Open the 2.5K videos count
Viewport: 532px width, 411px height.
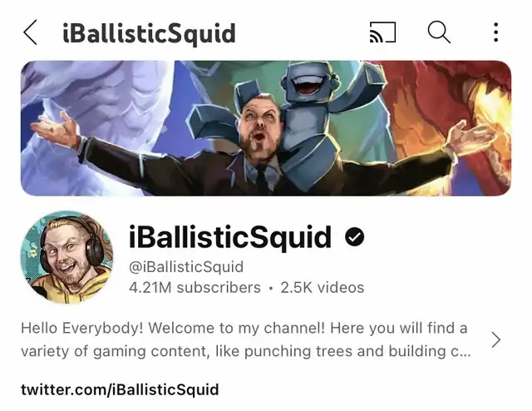pos(323,287)
